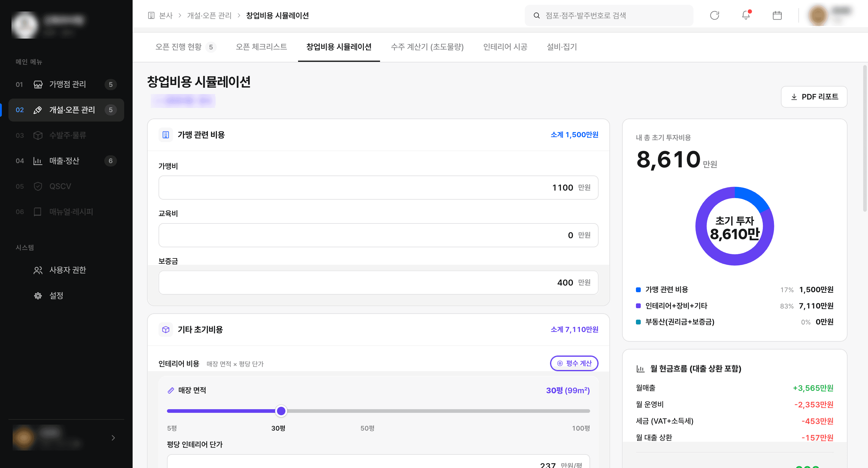Click 부동산(권리금+보증금) legend swatch

pos(638,322)
